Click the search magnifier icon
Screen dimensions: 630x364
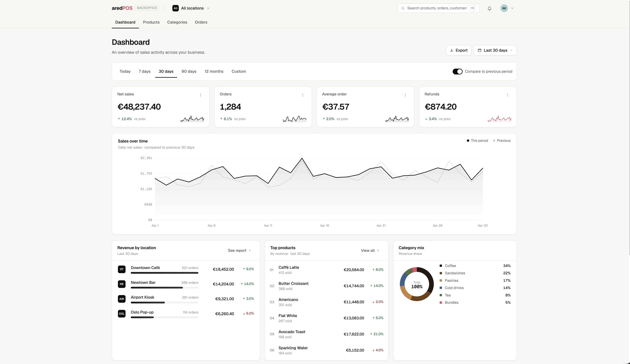[x=403, y=8]
